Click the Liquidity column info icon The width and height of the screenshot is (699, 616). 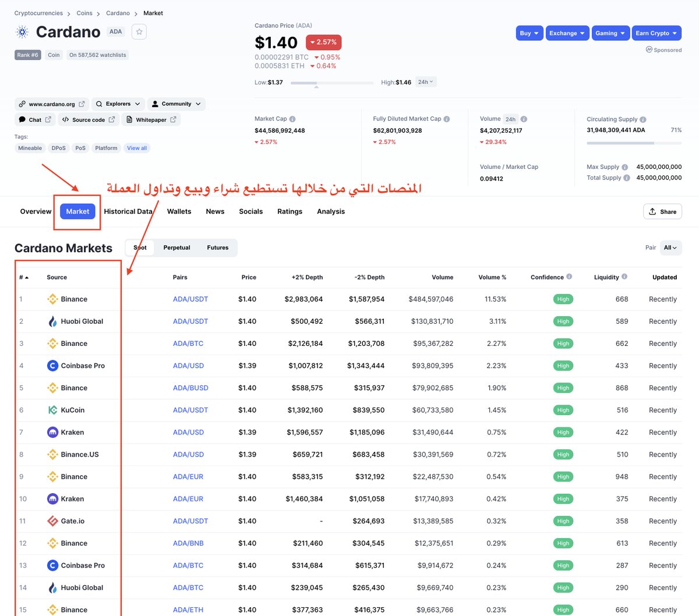(624, 277)
